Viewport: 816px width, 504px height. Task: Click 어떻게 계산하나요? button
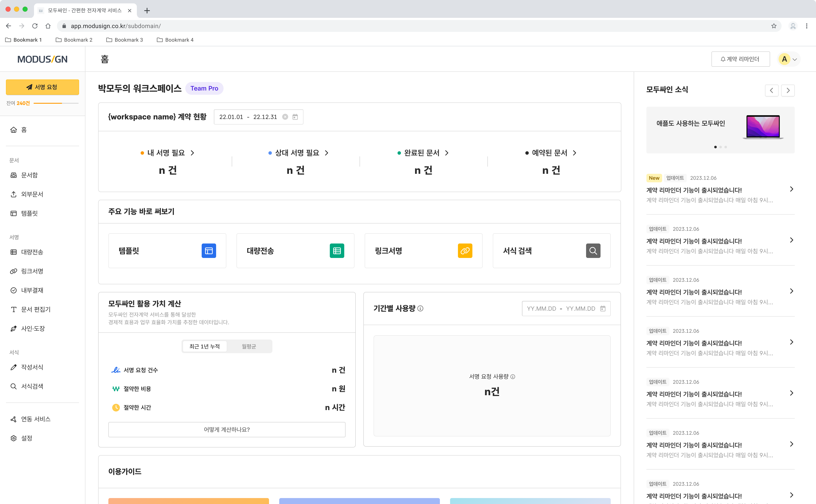pos(227,429)
